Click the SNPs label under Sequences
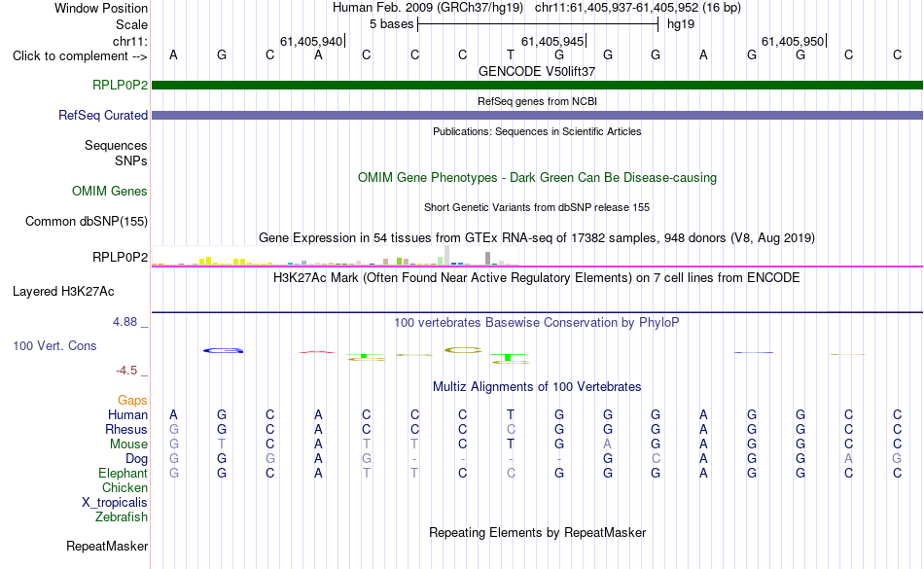Image resolution: width=924 pixels, height=569 pixels. tap(131, 160)
